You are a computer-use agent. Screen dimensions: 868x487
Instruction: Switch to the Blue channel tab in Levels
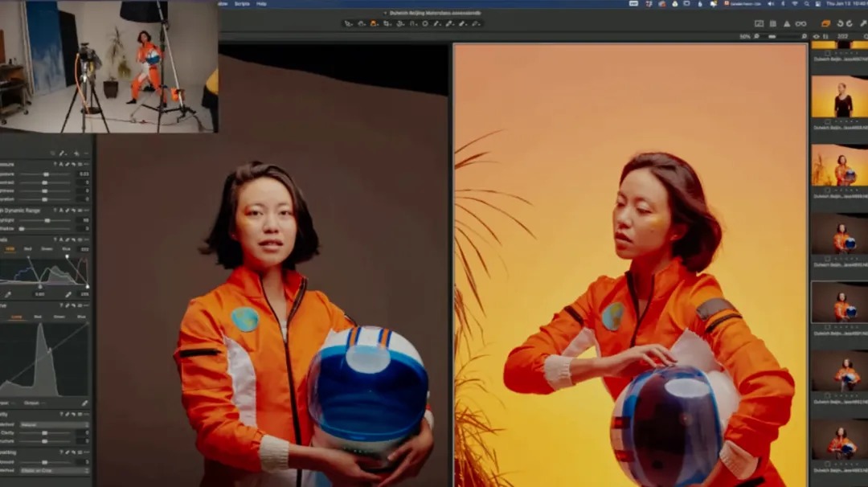[x=67, y=249]
